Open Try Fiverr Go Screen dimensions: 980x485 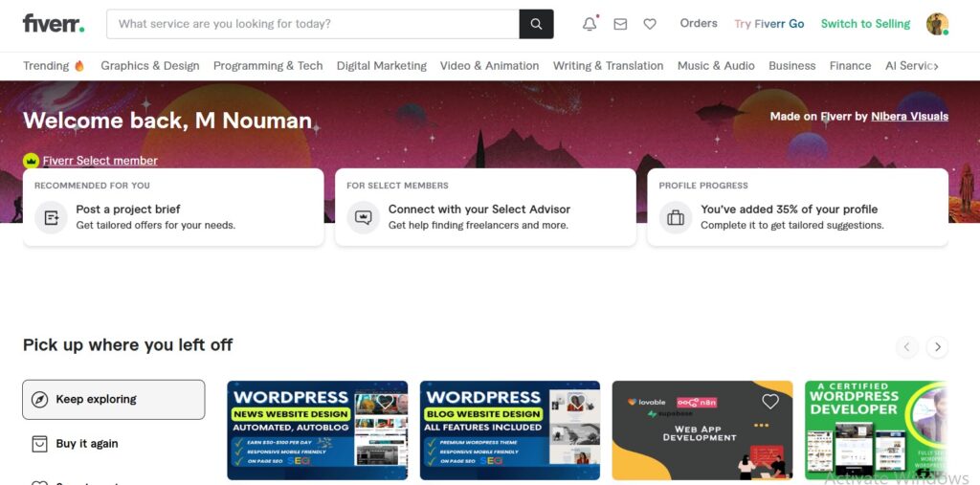coord(769,24)
